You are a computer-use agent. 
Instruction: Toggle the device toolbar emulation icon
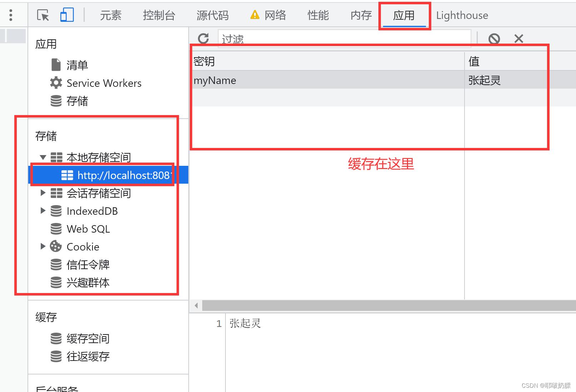pos(67,15)
